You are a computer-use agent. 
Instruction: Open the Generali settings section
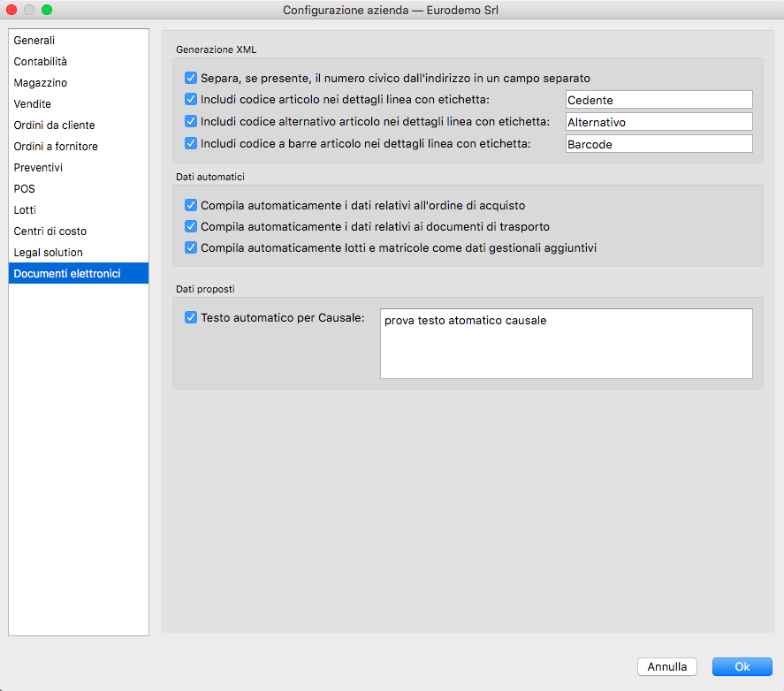coord(34,41)
